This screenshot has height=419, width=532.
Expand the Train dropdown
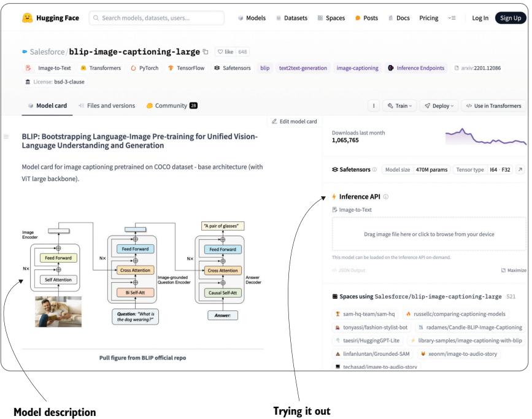coord(399,106)
